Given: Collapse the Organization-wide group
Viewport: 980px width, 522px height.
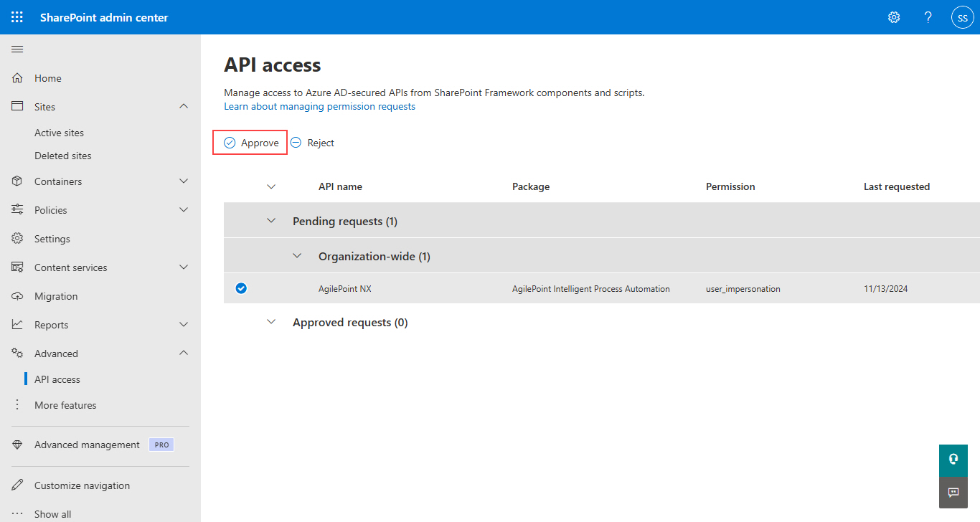Looking at the screenshot, I should (x=297, y=256).
